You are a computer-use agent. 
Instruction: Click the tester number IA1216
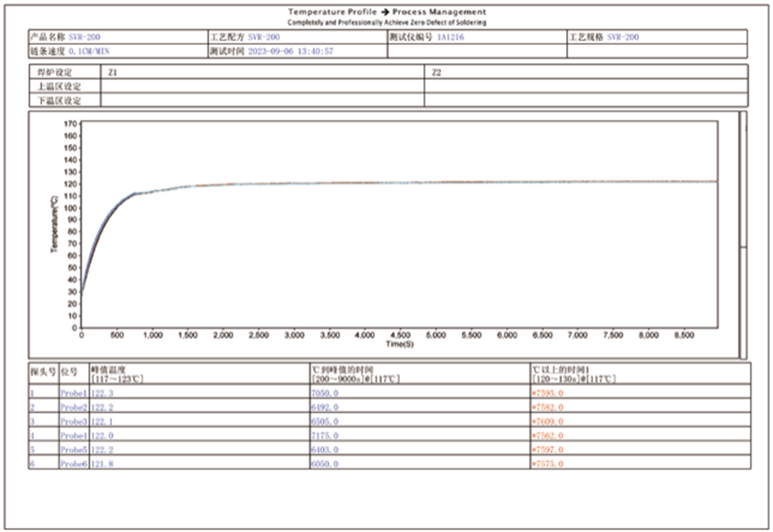point(450,38)
